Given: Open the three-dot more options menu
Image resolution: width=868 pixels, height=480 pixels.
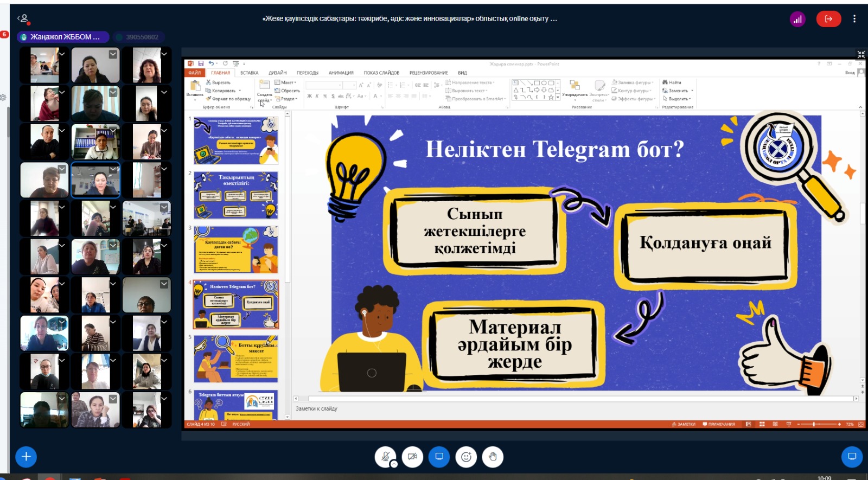Looking at the screenshot, I should (854, 19).
